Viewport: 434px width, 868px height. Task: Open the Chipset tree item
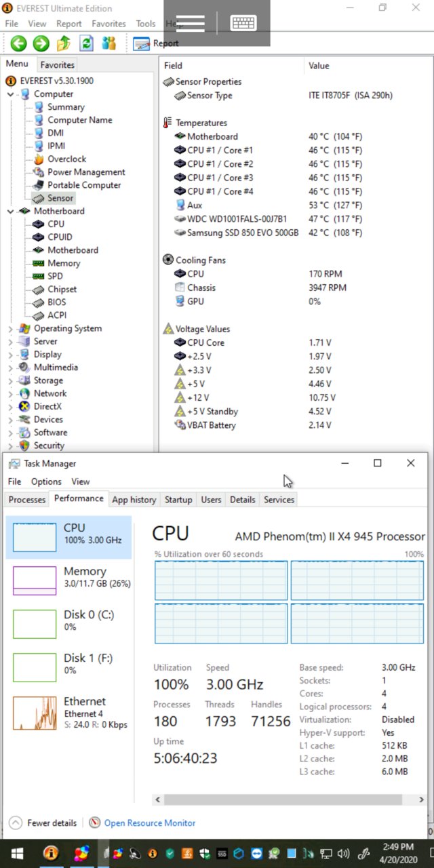point(62,290)
